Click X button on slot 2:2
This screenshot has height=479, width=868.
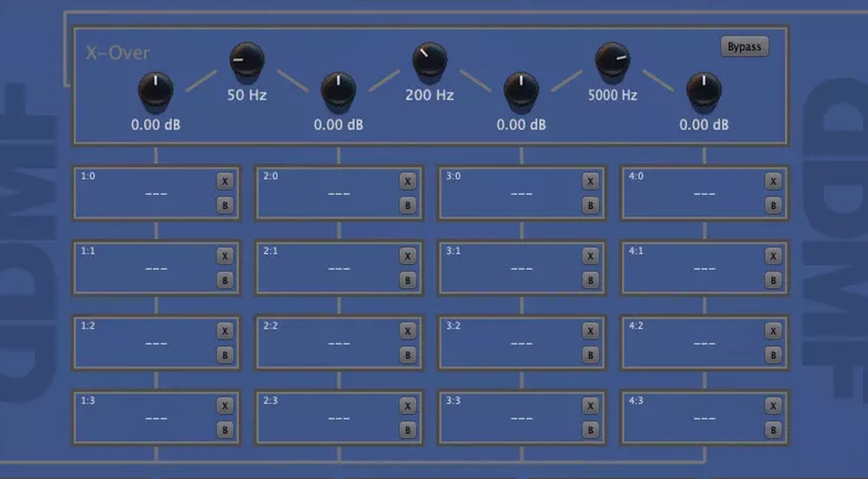coord(408,331)
